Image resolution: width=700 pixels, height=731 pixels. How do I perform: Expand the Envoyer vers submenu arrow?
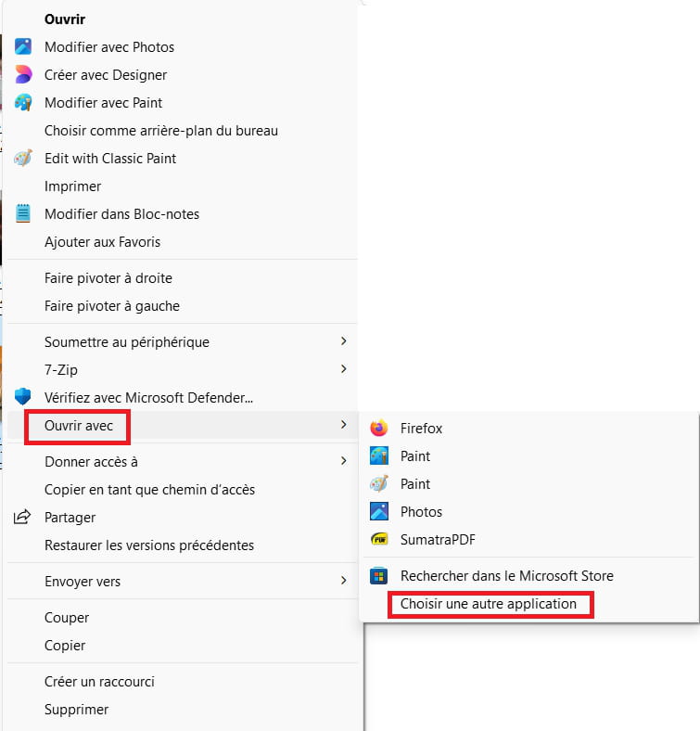[344, 582]
